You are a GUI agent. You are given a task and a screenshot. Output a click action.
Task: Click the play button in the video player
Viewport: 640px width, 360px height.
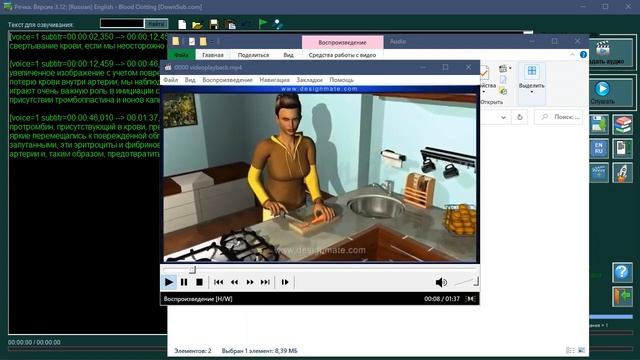pyautogui.click(x=169, y=282)
